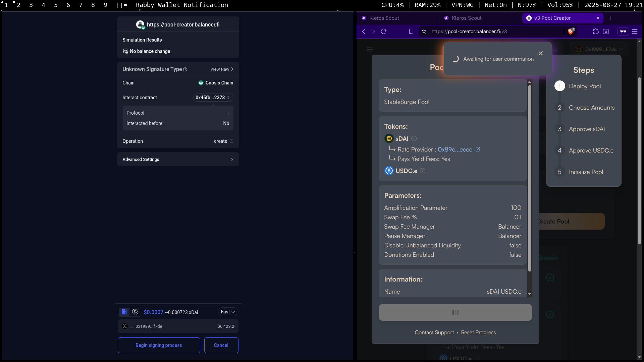This screenshot has height=362, width=644.
Task: Open the Fast gas speed dropdown
Action: [228, 312]
